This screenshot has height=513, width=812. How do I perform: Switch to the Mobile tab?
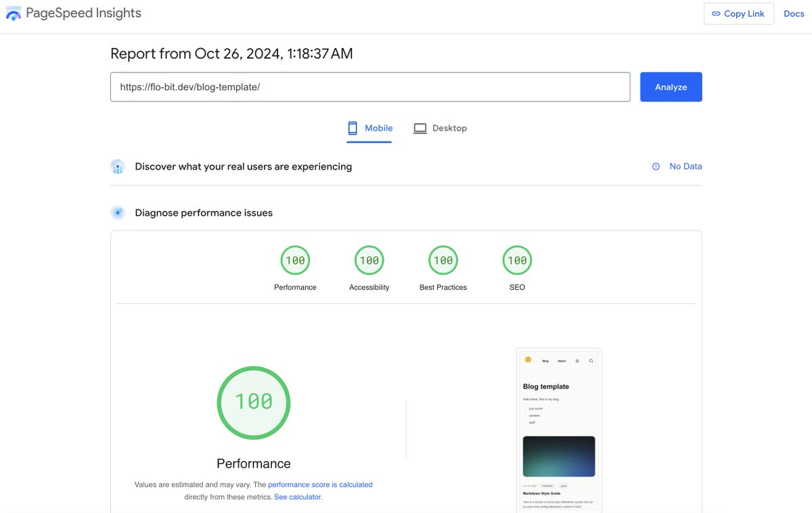[x=369, y=128]
